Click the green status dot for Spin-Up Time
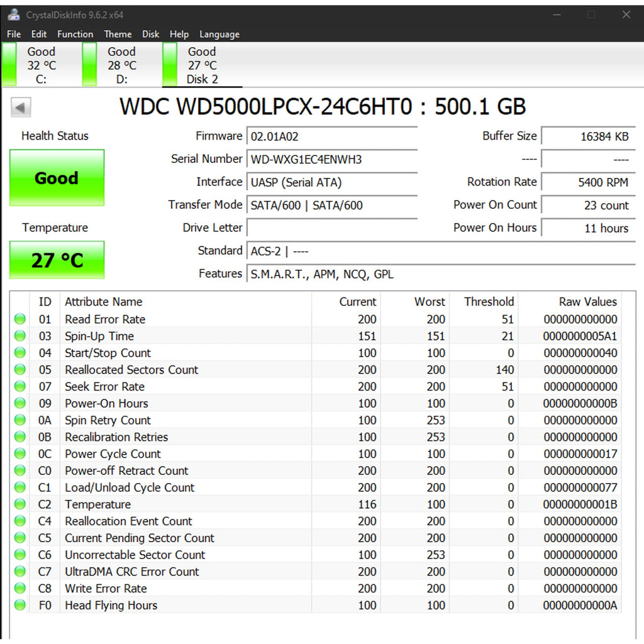The height and width of the screenshot is (644, 644). (19, 336)
